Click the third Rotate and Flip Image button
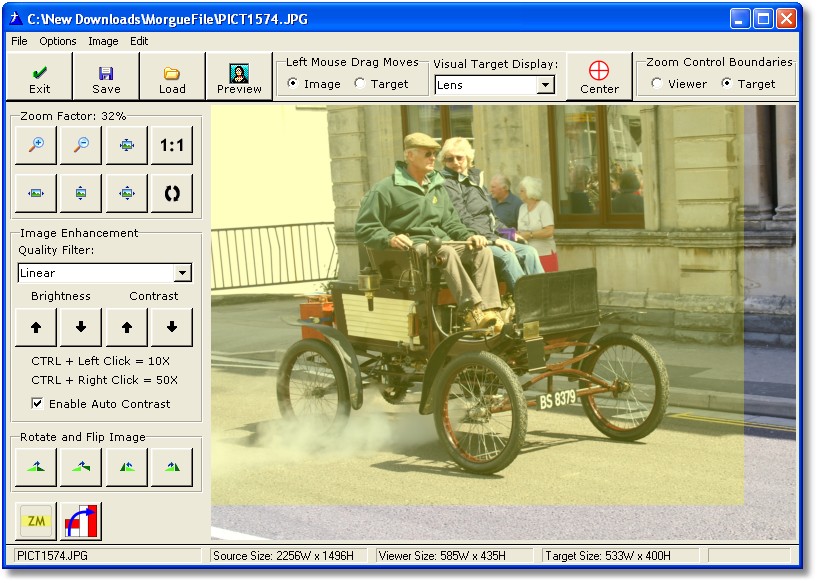 click(x=127, y=467)
